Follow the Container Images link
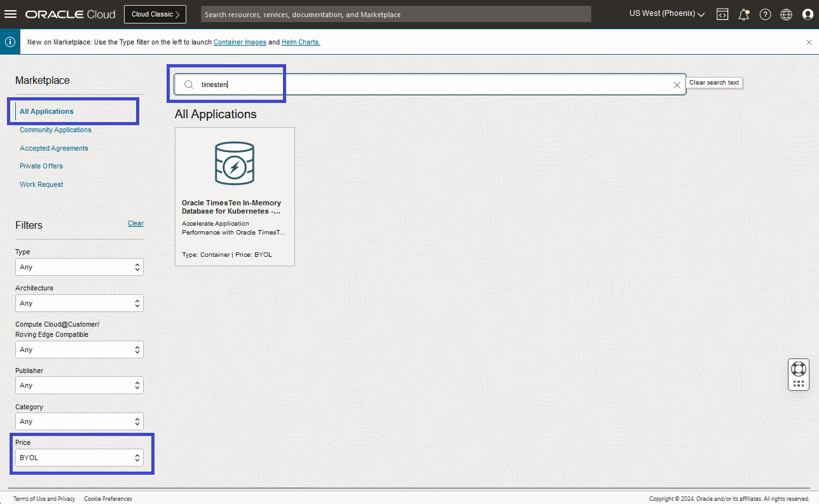This screenshot has height=504, width=819. 240,42
